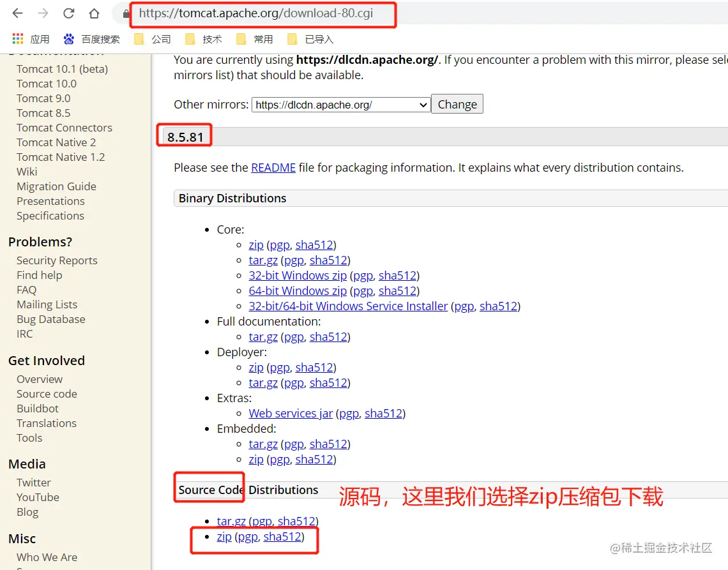Screen dimensions: 728x570
Task: Download the Full documentation tar.gz
Action: coord(263,337)
